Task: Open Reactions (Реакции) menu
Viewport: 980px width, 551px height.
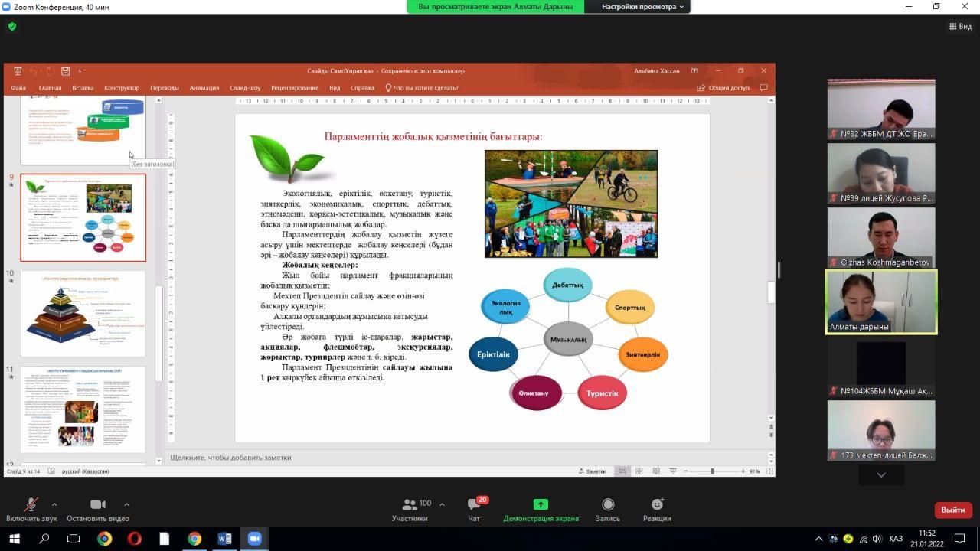Action: pyautogui.click(x=657, y=509)
